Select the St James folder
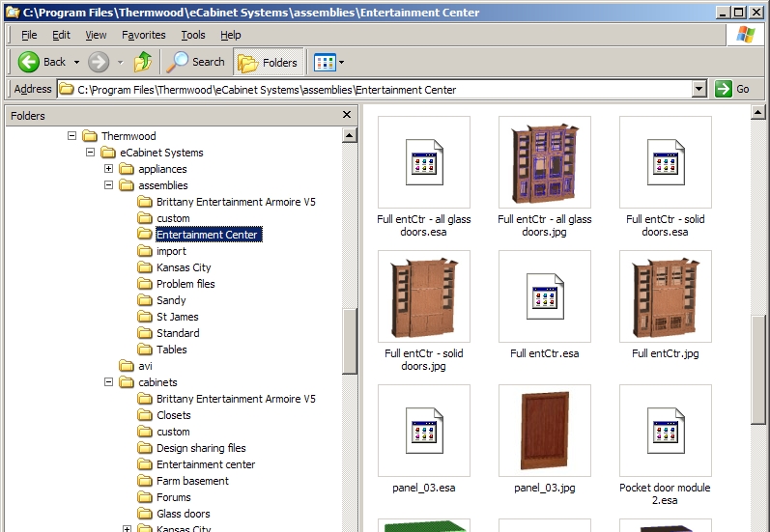The image size is (770, 532). click(x=168, y=317)
